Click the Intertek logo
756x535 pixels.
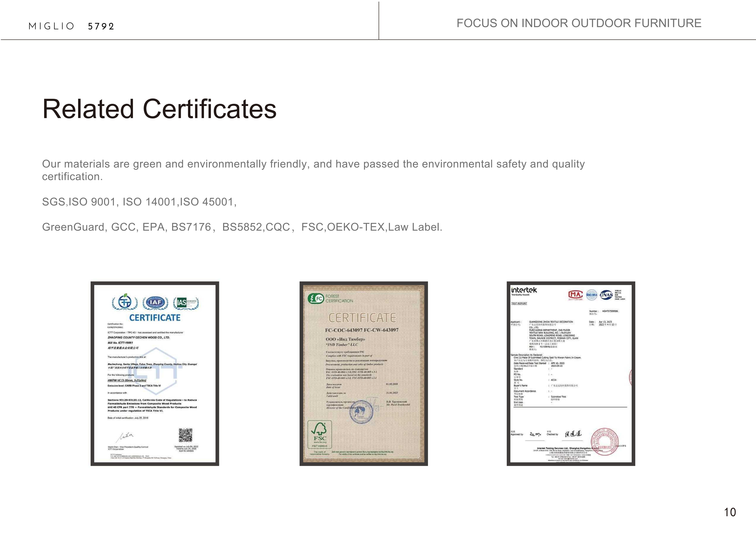[524, 290]
